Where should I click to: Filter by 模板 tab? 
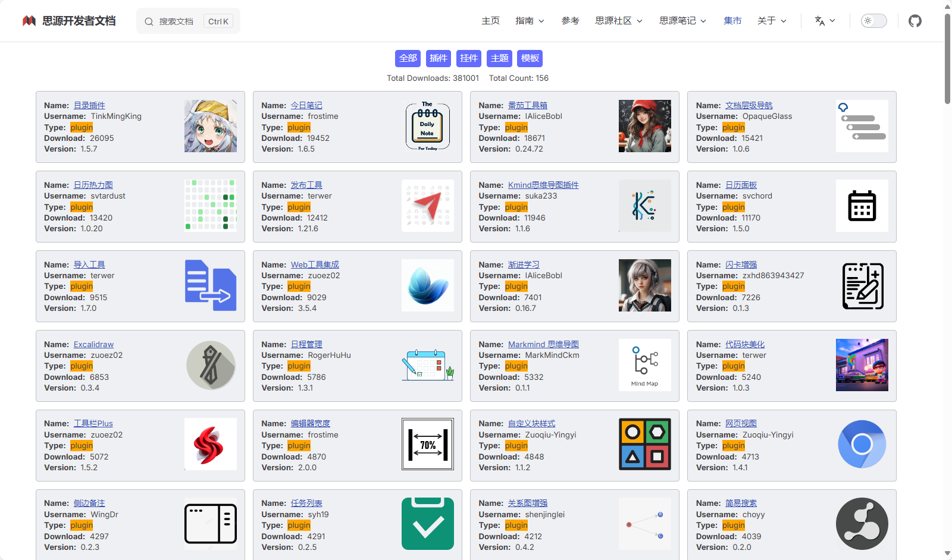tap(530, 58)
